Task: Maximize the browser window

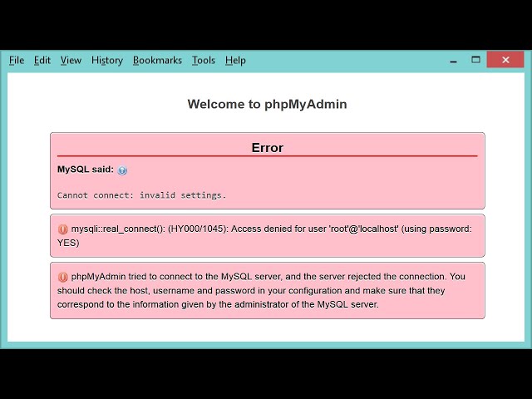Action: click(x=475, y=60)
